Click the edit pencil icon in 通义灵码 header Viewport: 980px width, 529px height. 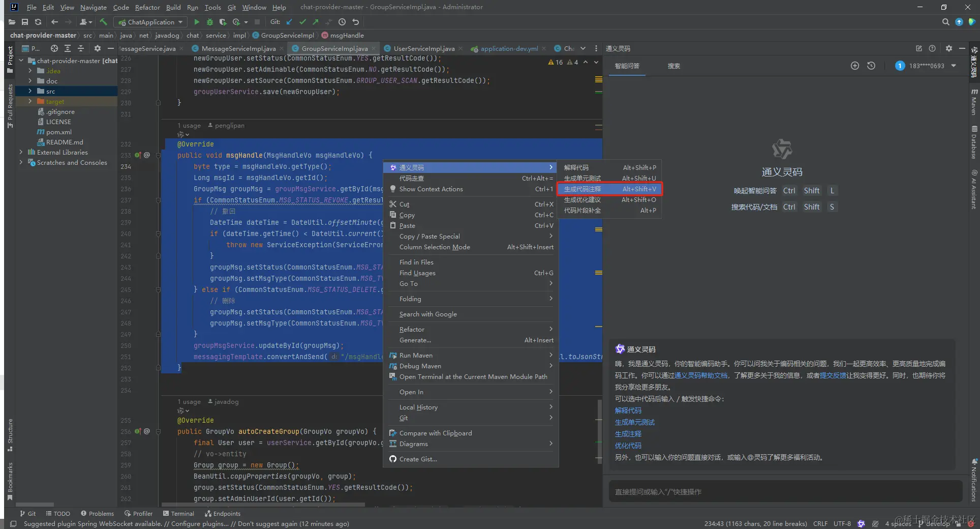[919, 48]
